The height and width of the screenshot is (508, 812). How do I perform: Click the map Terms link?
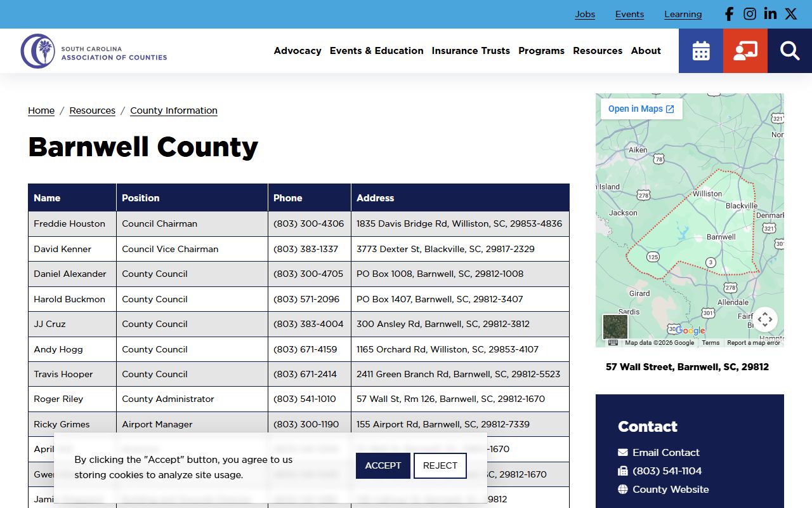pyautogui.click(x=710, y=343)
